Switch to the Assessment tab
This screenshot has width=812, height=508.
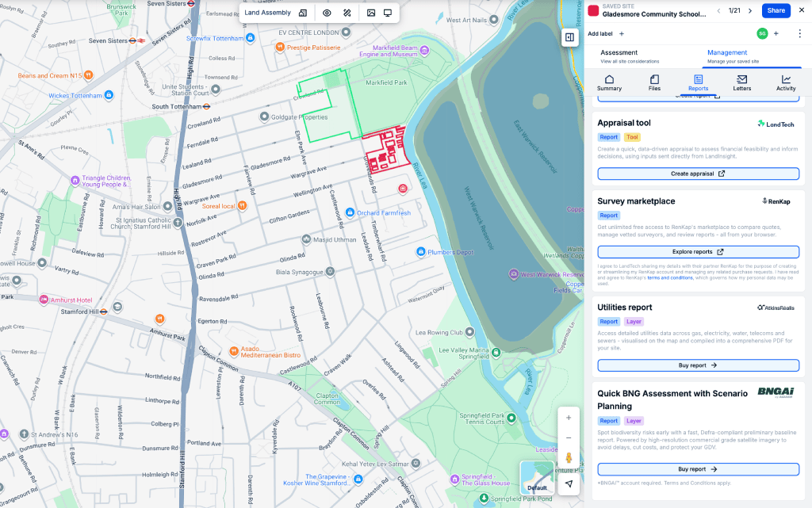(x=619, y=56)
